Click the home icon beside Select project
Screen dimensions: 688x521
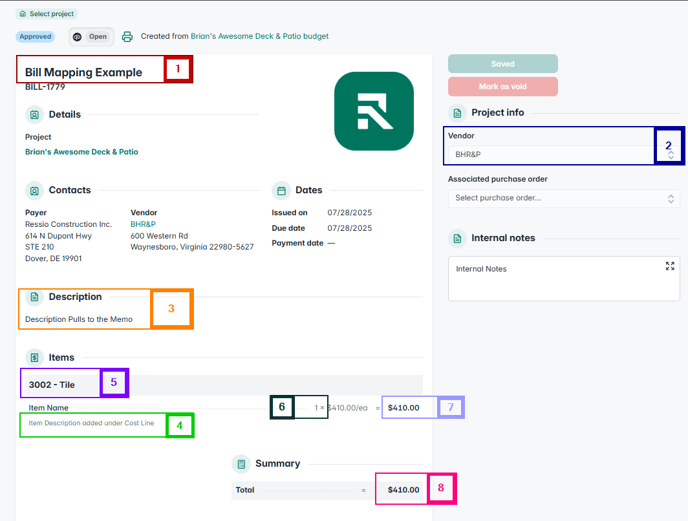(x=23, y=14)
